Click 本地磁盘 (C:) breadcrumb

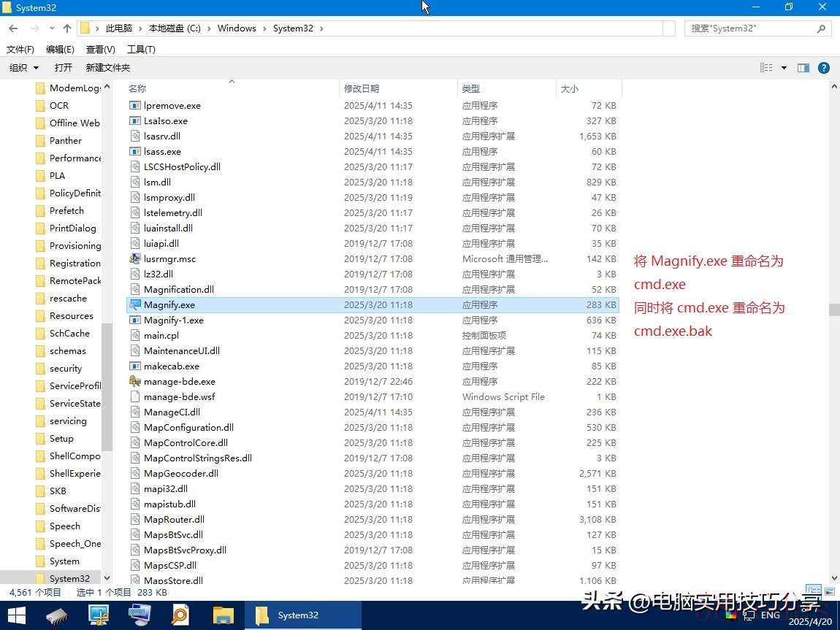pyautogui.click(x=175, y=28)
